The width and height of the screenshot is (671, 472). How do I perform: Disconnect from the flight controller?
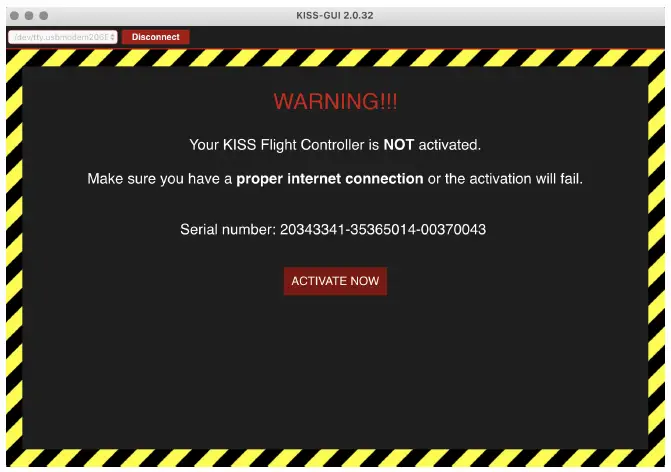tap(155, 37)
